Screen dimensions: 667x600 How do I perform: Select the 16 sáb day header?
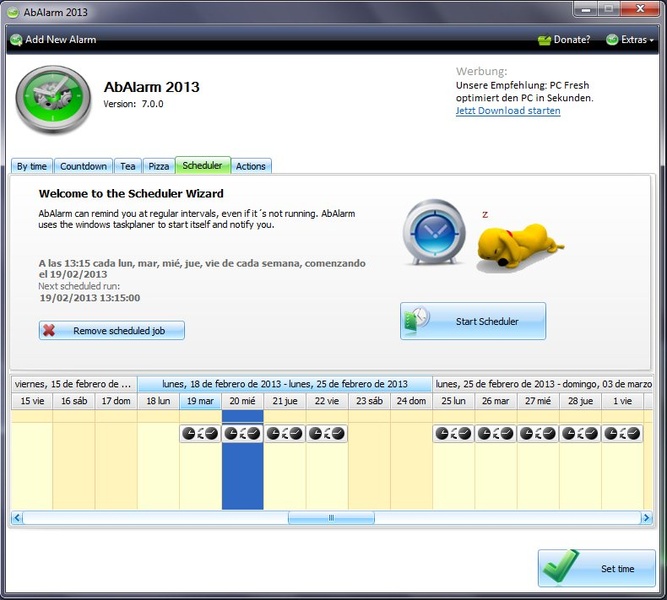click(x=74, y=401)
